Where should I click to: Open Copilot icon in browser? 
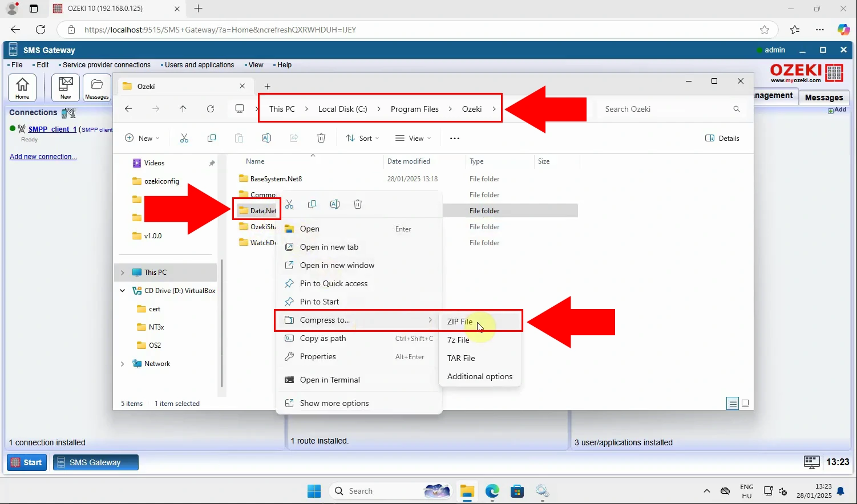(x=843, y=30)
